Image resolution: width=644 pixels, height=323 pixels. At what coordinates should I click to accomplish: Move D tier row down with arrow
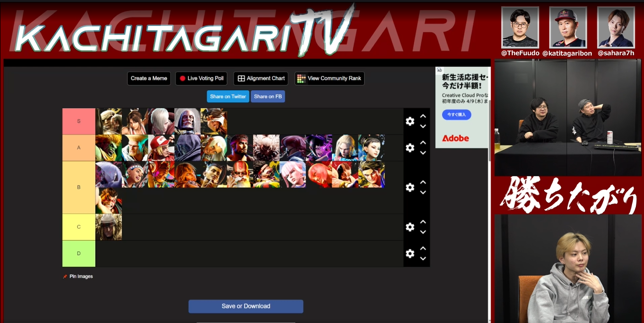pos(423,259)
